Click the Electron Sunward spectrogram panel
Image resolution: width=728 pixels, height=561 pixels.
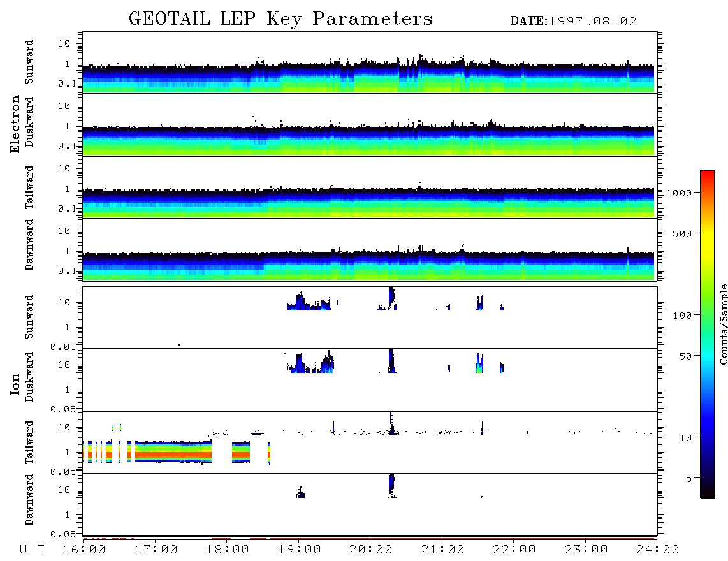[x=370, y=62]
